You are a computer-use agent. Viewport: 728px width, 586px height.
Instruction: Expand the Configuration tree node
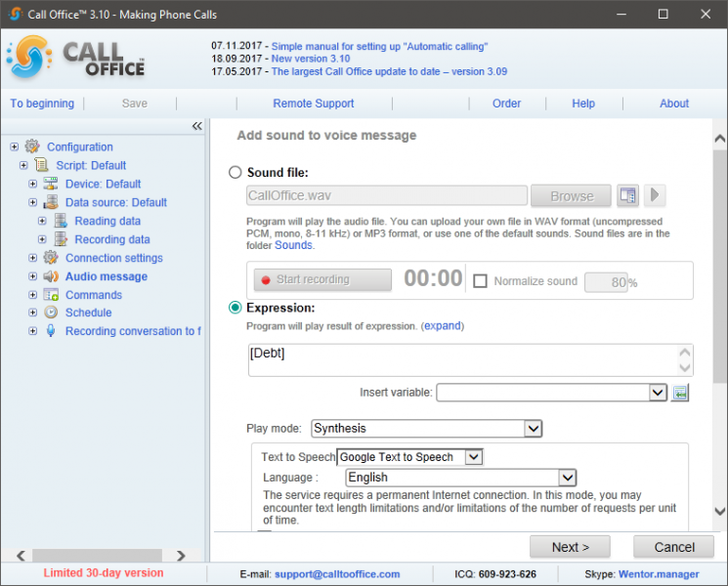(x=15, y=146)
